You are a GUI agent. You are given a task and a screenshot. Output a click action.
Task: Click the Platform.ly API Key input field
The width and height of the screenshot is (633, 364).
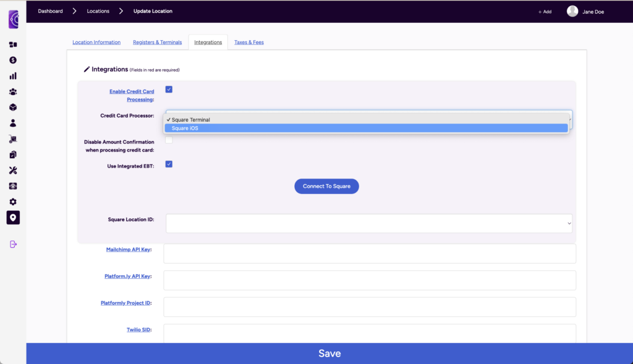(370, 280)
